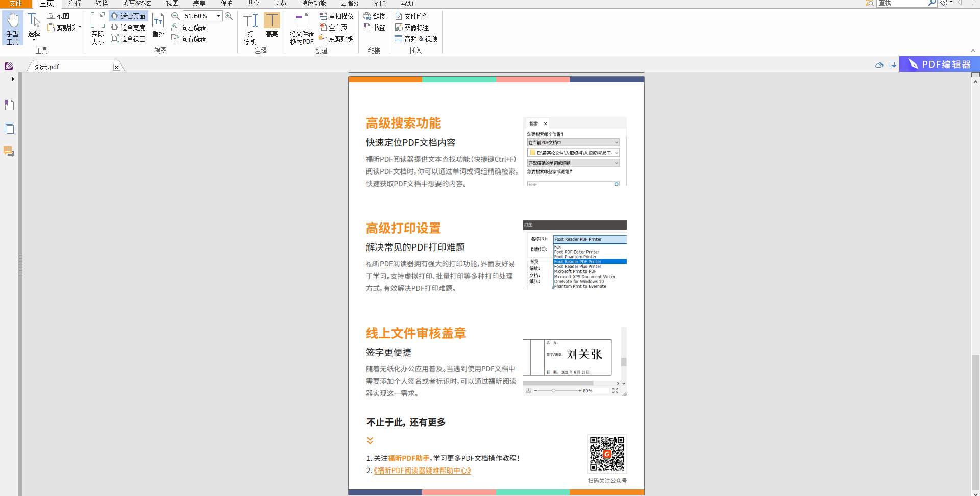Open the bookmarks panel in the left sidebar
The width and height of the screenshot is (980, 496).
[9, 105]
